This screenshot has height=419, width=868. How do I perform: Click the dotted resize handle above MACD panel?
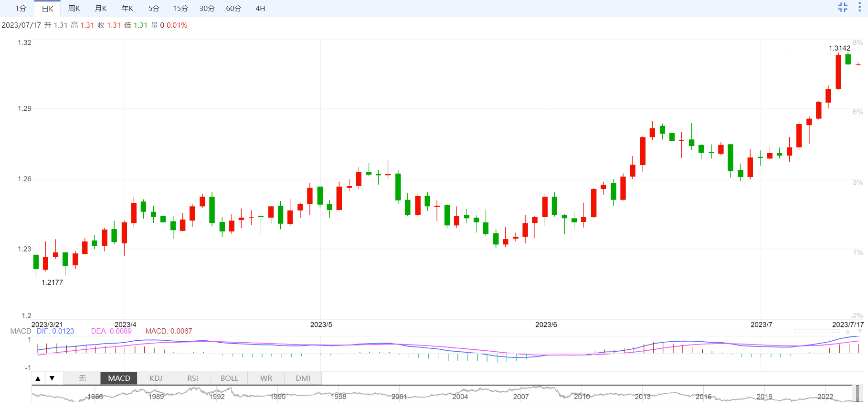tap(816, 331)
